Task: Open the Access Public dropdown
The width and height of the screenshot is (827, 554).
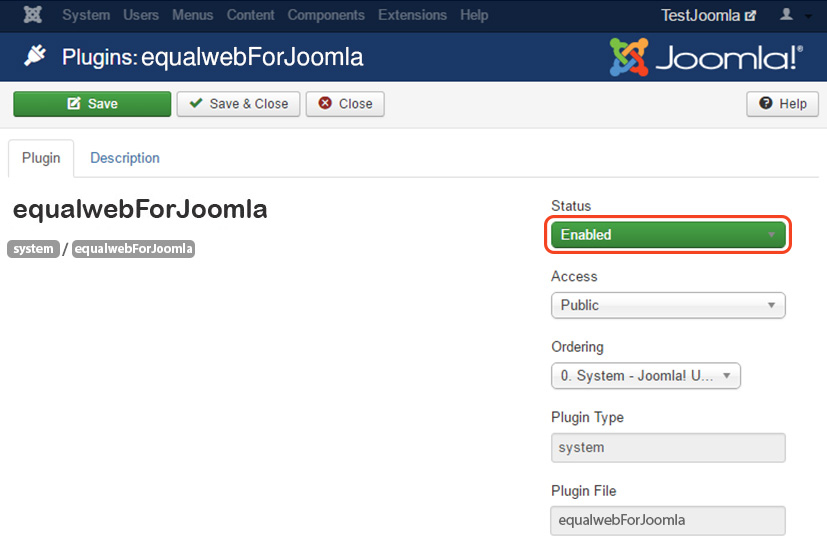Action: [x=668, y=305]
